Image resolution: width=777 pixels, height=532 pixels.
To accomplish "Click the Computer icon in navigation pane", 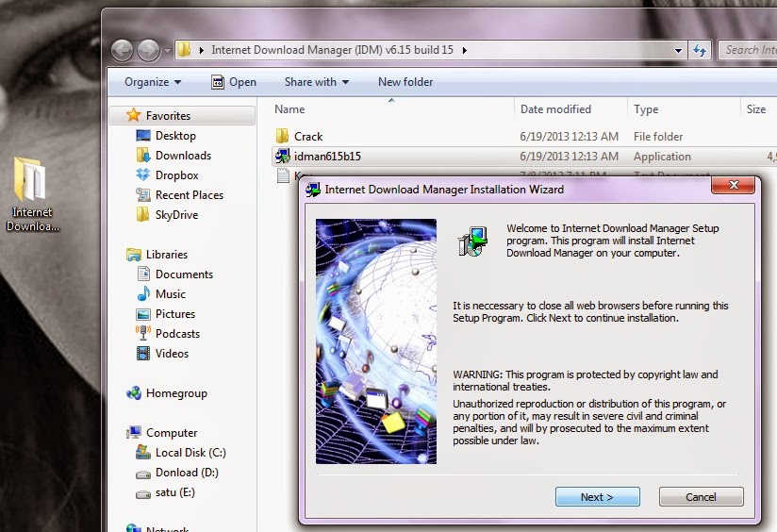I will (x=133, y=432).
